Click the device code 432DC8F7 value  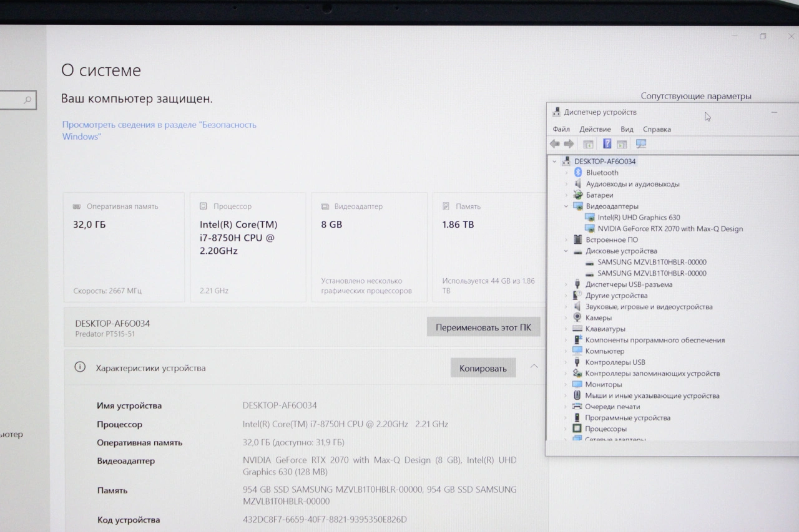(x=325, y=520)
